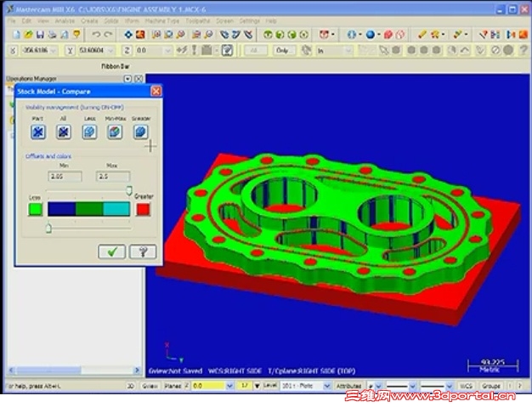The image size is (532, 407).
Task: Toggle Greater visibility button
Action: pyautogui.click(x=140, y=132)
